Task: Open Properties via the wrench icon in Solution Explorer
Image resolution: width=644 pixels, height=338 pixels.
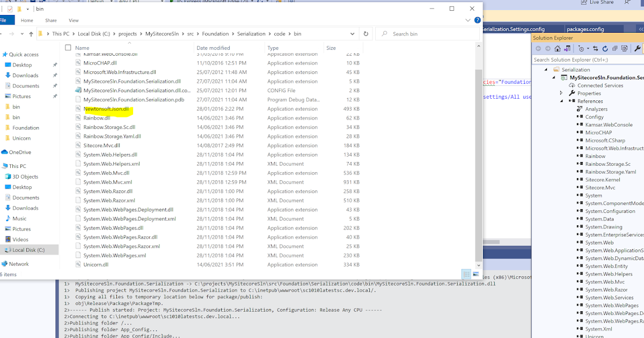Action: pyautogui.click(x=638, y=48)
